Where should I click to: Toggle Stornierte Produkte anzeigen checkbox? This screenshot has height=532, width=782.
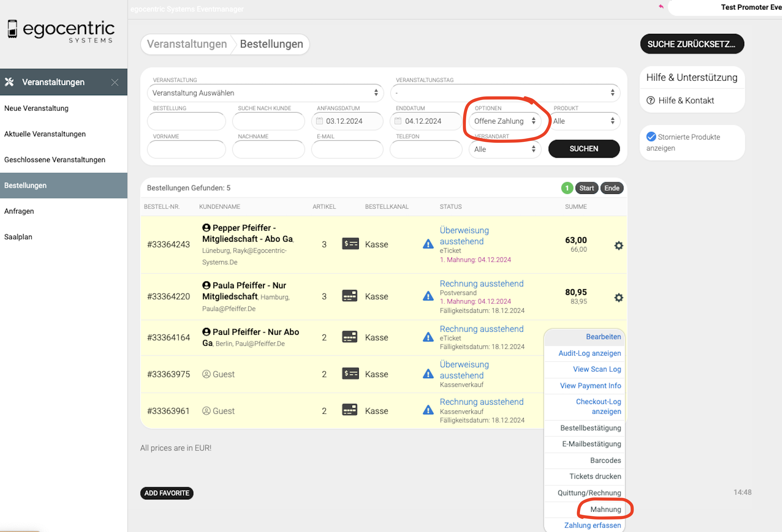tap(651, 136)
